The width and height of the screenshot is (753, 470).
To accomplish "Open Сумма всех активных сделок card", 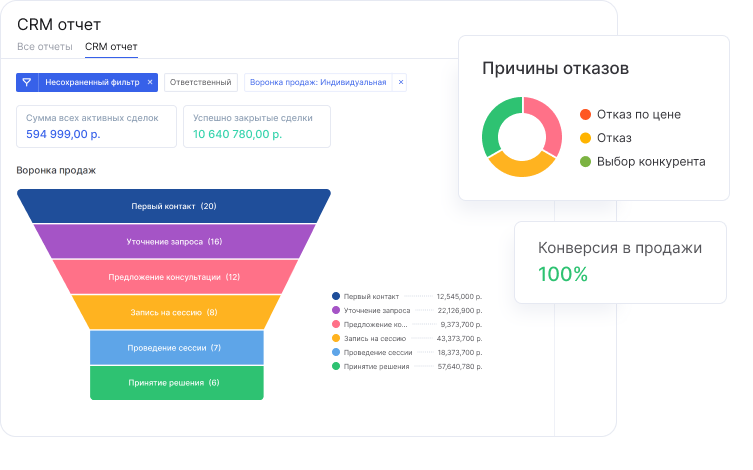I will coord(96,126).
